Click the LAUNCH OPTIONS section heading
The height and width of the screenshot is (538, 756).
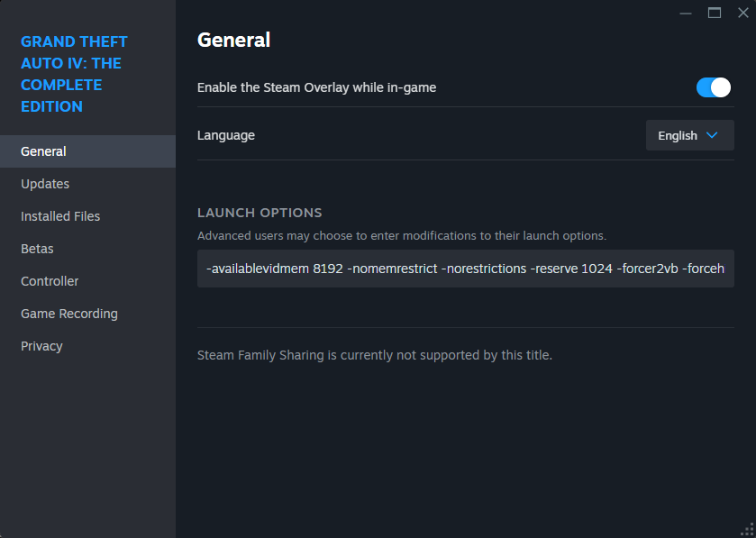coord(260,213)
